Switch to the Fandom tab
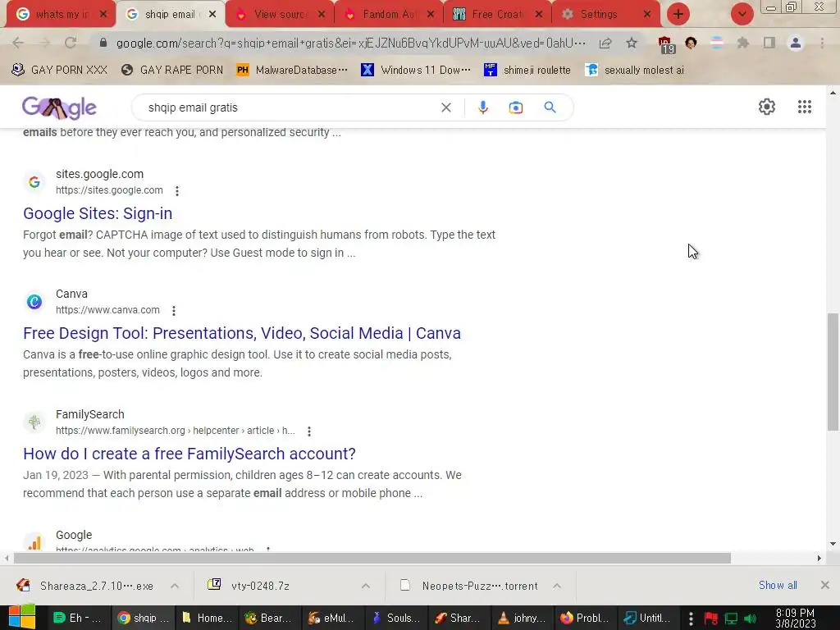This screenshot has height=630, width=840. [x=389, y=15]
